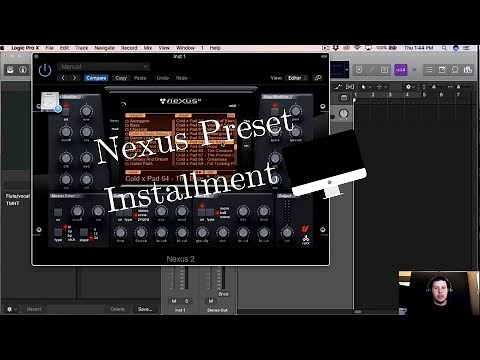The height and width of the screenshot is (360, 480).
Task: Open the Browsers media icon in toolbar
Action: pos(468,70)
